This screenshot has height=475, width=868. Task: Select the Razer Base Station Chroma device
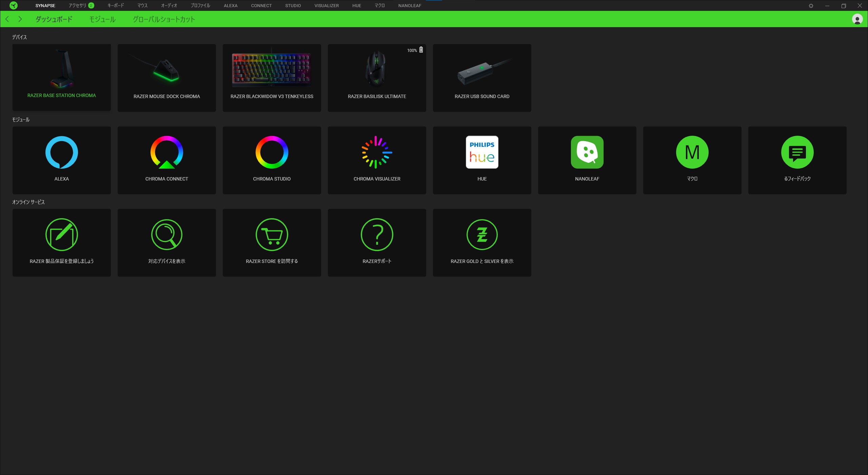click(62, 77)
